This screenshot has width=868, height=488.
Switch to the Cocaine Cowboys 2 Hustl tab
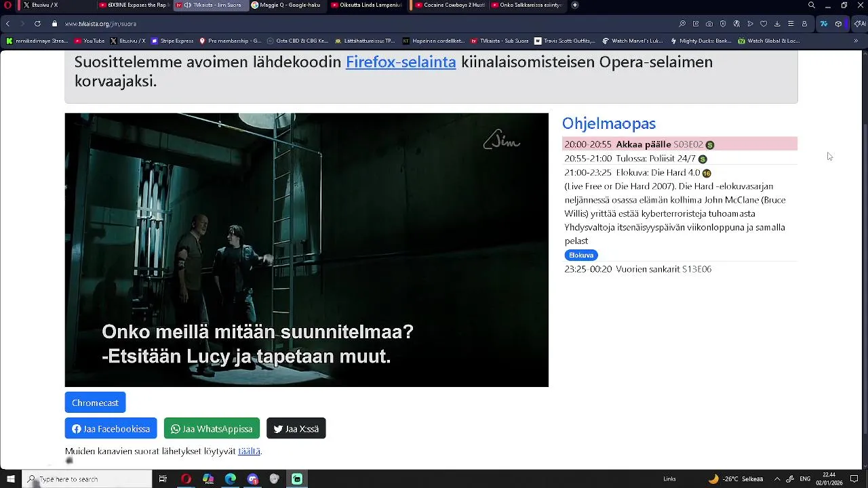[x=450, y=5]
